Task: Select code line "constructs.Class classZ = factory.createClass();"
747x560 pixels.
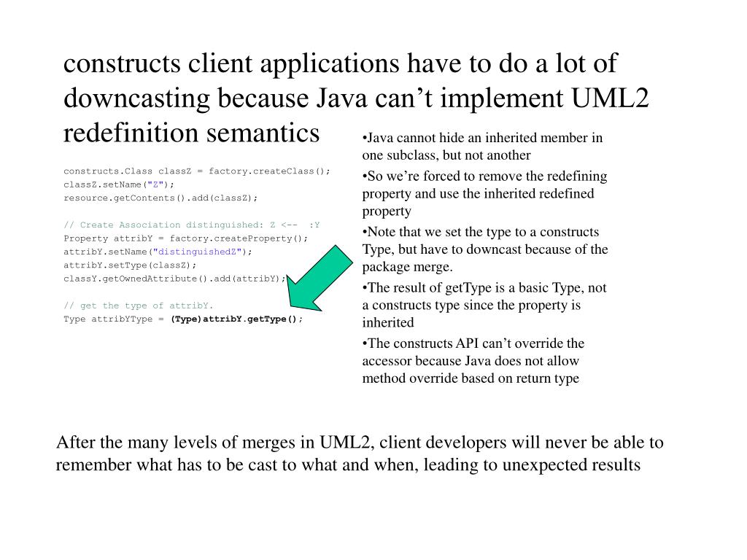Action: click(197, 171)
